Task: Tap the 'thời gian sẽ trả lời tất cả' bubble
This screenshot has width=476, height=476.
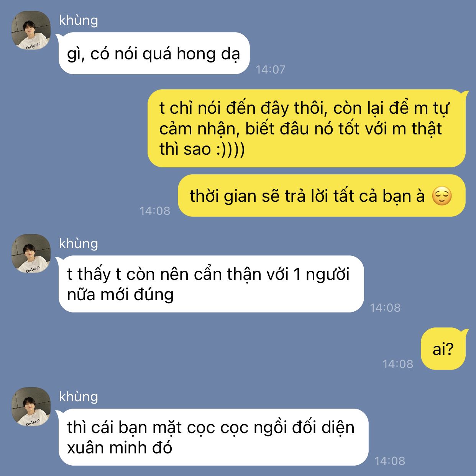Action: point(322,196)
